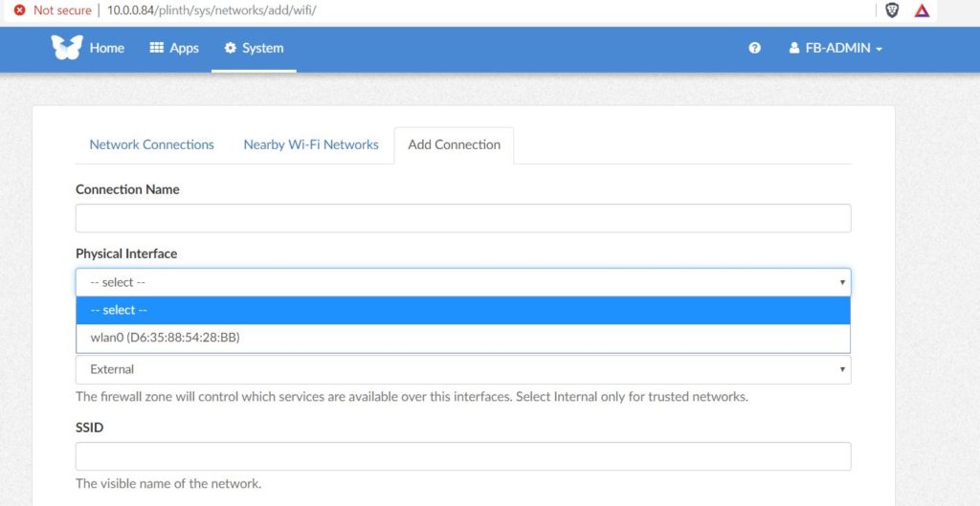Click the browser address bar URL
This screenshot has height=506, width=980.
[x=212, y=11]
